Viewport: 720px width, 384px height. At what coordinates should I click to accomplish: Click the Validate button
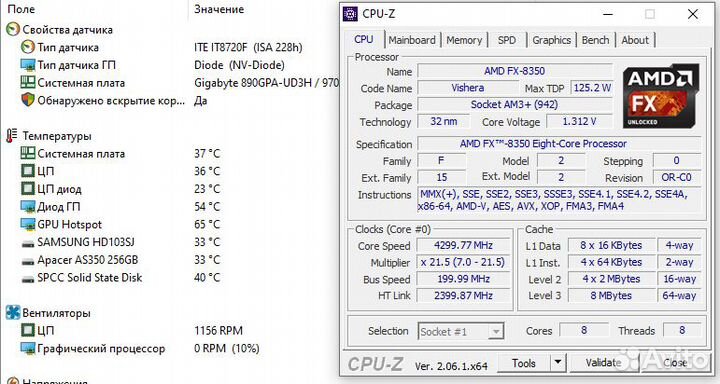tap(603, 363)
